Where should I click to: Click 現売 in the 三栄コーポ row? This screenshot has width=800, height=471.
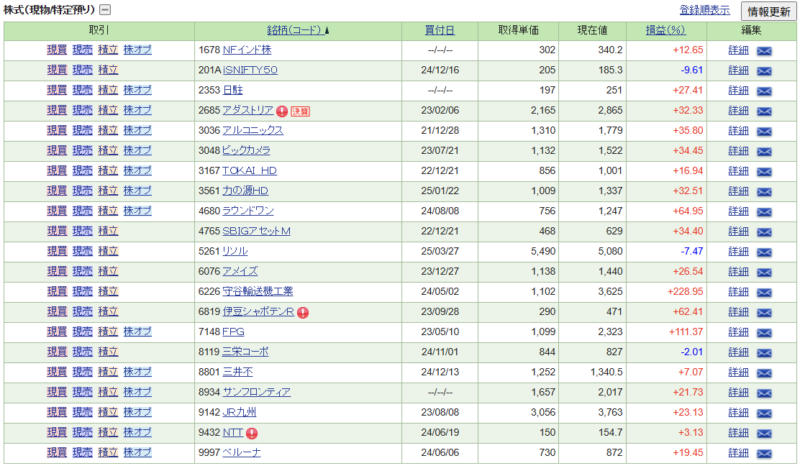pyautogui.click(x=82, y=352)
